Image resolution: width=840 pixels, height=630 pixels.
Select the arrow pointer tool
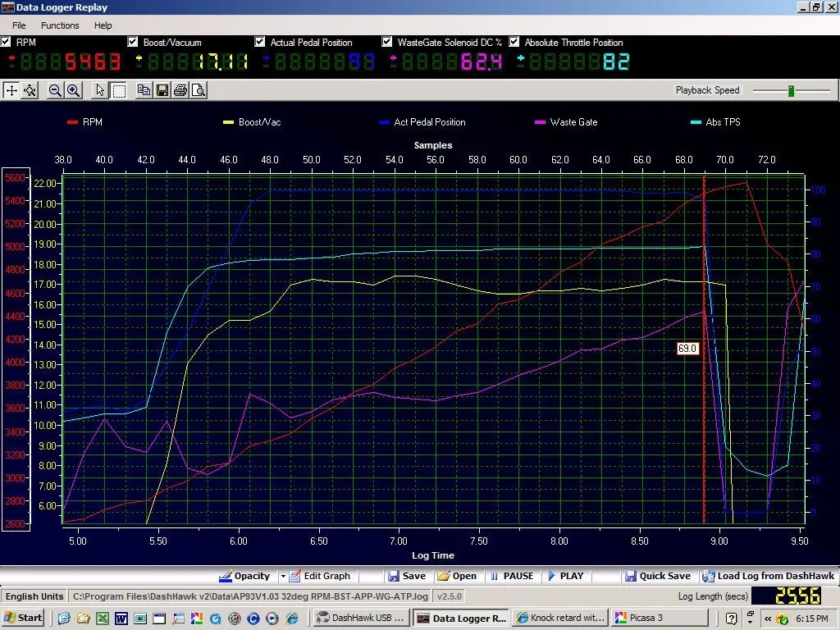(x=100, y=90)
